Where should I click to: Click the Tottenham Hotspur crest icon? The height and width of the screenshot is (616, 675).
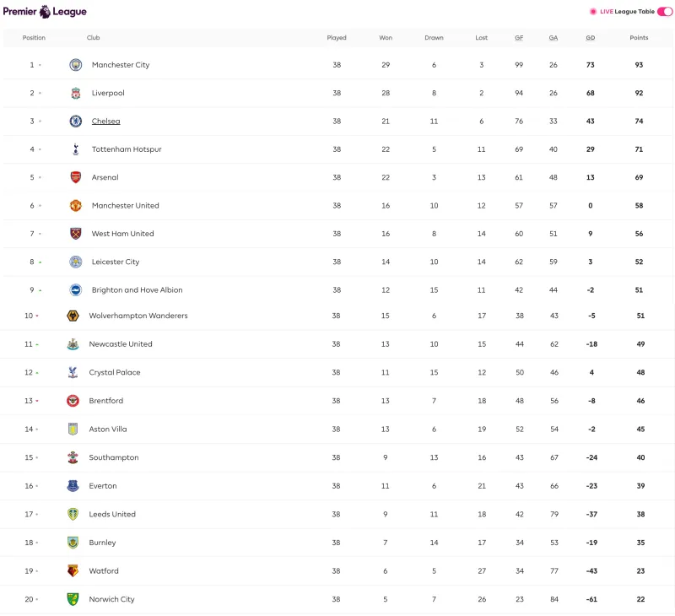click(76, 149)
